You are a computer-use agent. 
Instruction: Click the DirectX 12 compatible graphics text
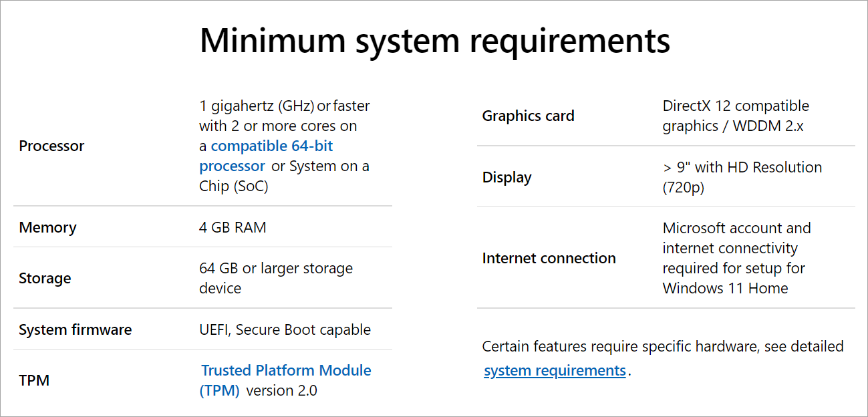click(736, 116)
